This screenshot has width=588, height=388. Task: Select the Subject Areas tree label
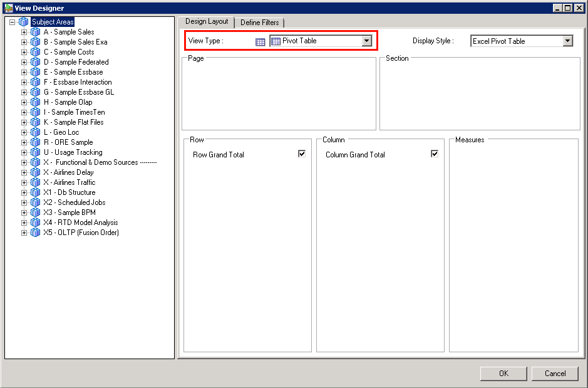point(53,22)
